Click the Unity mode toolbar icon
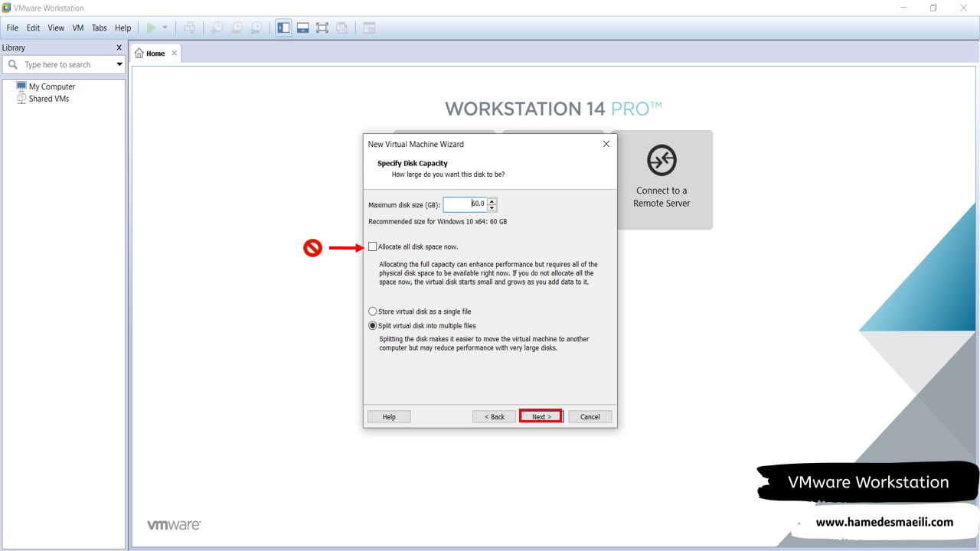Image resolution: width=980 pixels, height=551 pixels. [x=342, y=28]
